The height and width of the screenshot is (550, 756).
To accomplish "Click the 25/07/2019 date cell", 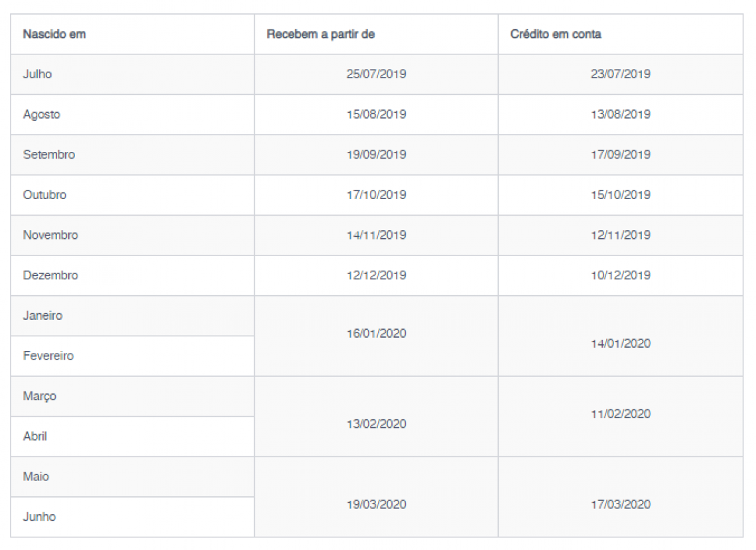I will point(376,74).
